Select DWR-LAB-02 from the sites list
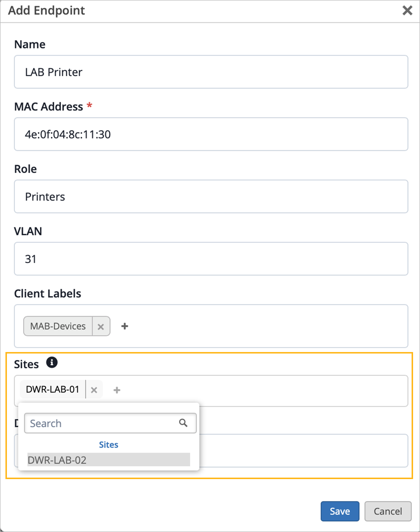This screenshot has width=420, height=532. (x=109, y=460)
